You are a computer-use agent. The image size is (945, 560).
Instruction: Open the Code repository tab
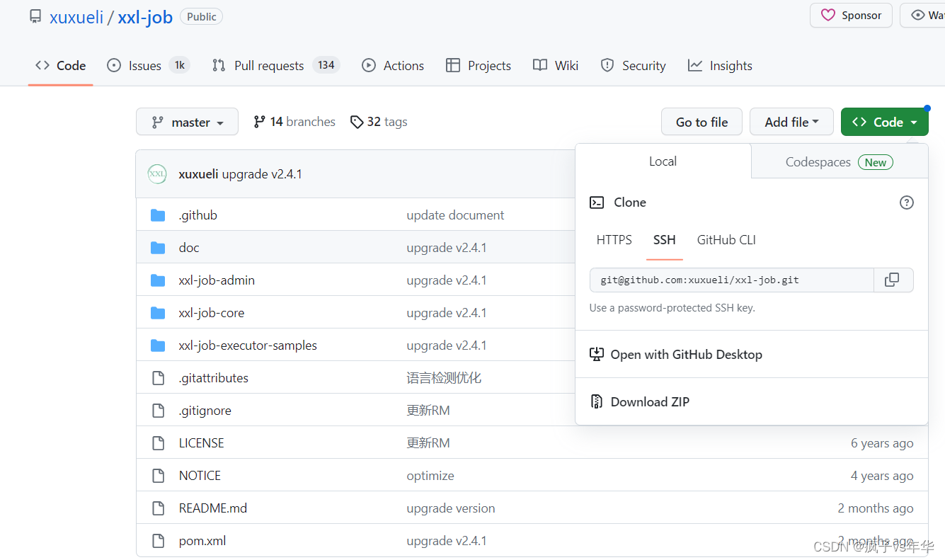pyautogui.click(x=61, y=66)
